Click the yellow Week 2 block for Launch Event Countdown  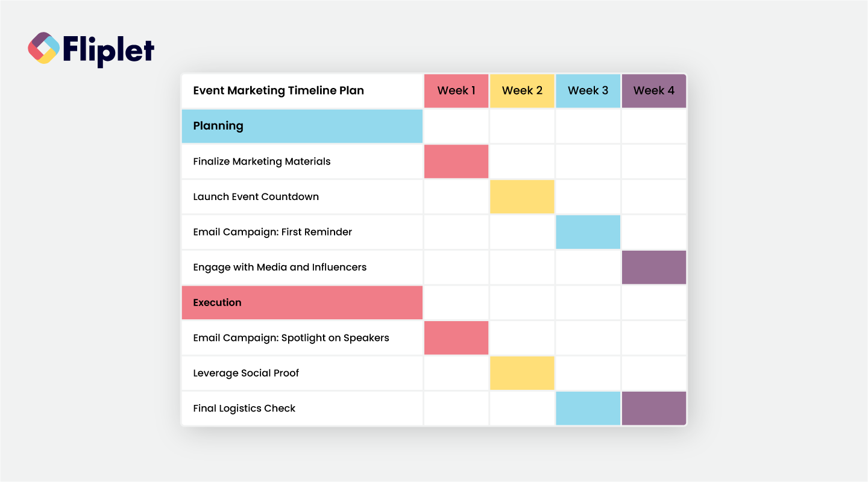pos(522,196)
